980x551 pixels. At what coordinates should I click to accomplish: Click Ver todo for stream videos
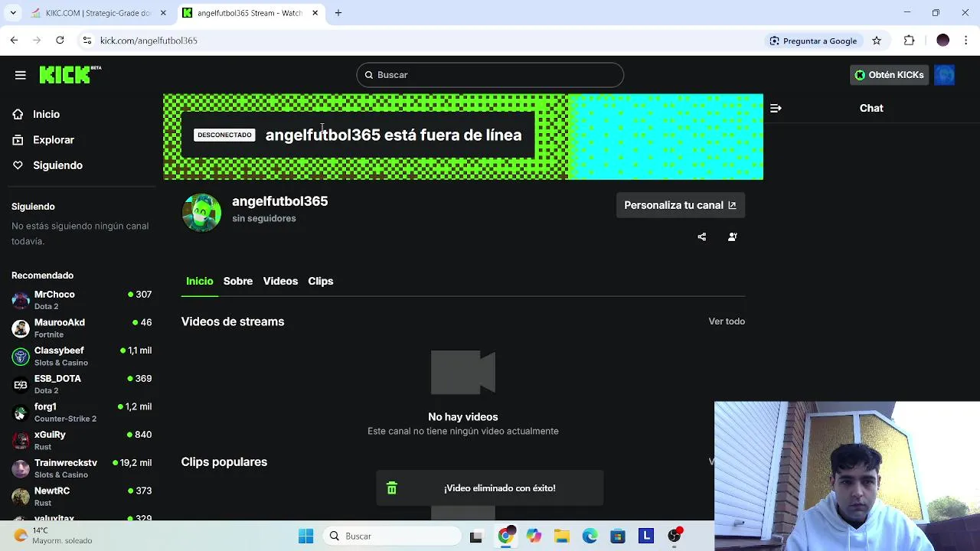(x=727, y=321)
